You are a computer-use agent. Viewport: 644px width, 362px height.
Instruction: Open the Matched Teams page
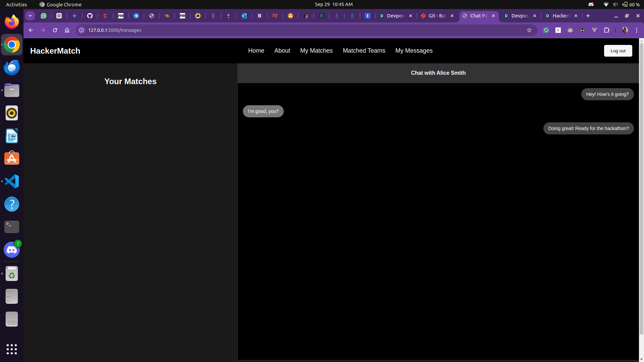coord(364,51)
